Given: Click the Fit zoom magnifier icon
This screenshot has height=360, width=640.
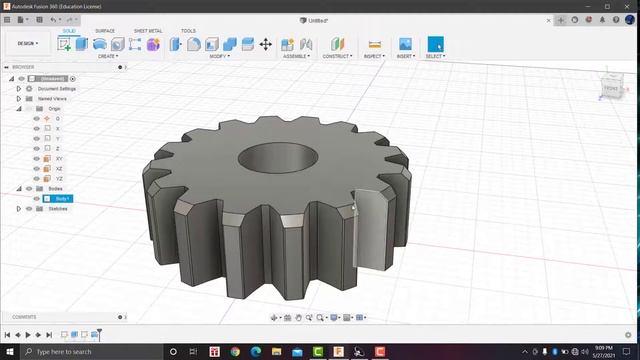Looking at the screenshot, I should [320, 318].
